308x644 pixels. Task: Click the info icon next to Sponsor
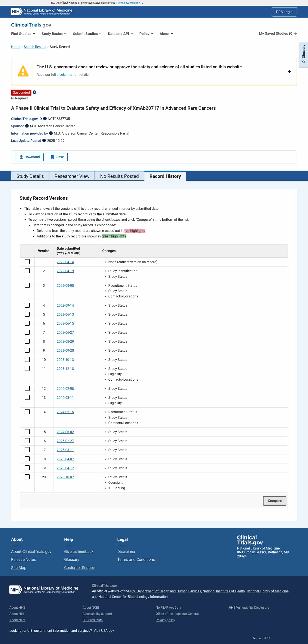coord(27,126)
